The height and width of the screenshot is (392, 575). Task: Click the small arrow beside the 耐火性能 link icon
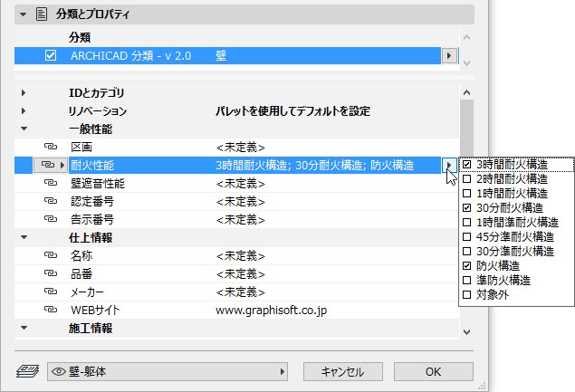(x=62, y=165)
